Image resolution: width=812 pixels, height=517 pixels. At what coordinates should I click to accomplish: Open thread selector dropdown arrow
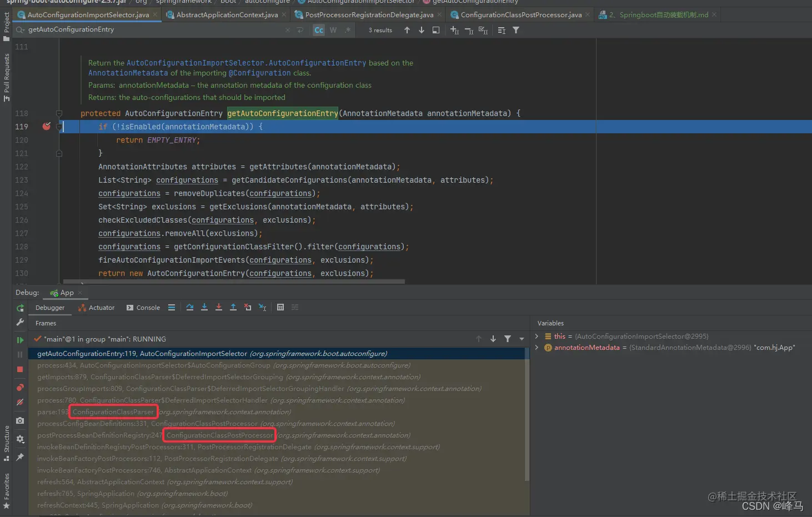[522, 339]
